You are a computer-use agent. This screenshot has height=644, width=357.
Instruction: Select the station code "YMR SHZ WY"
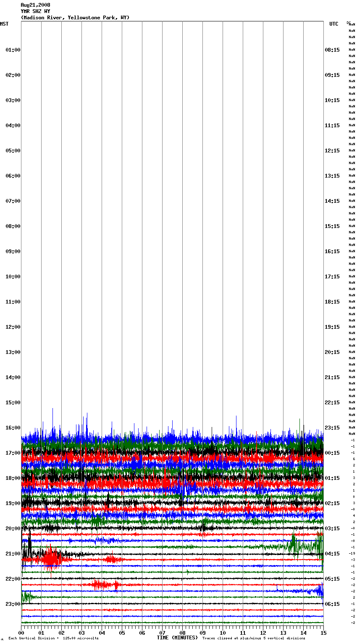(35, 11)
